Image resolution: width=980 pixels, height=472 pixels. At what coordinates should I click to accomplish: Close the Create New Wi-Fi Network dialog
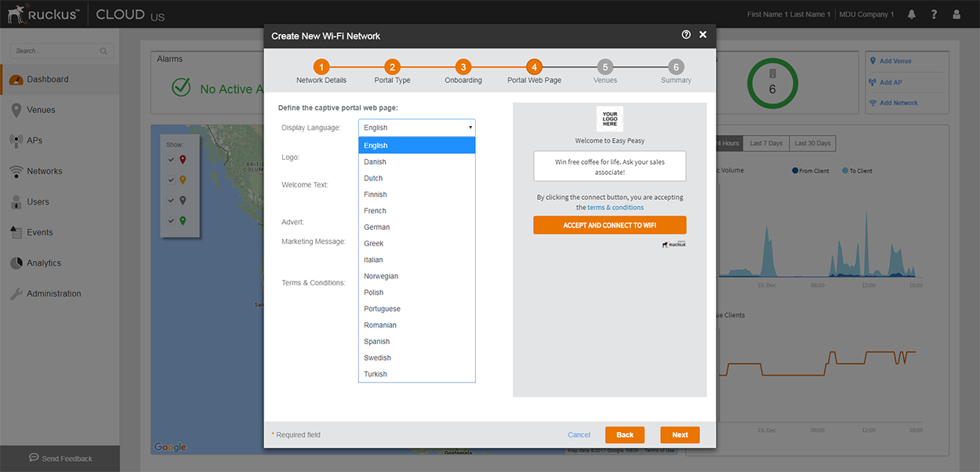[x=702, y=35]
